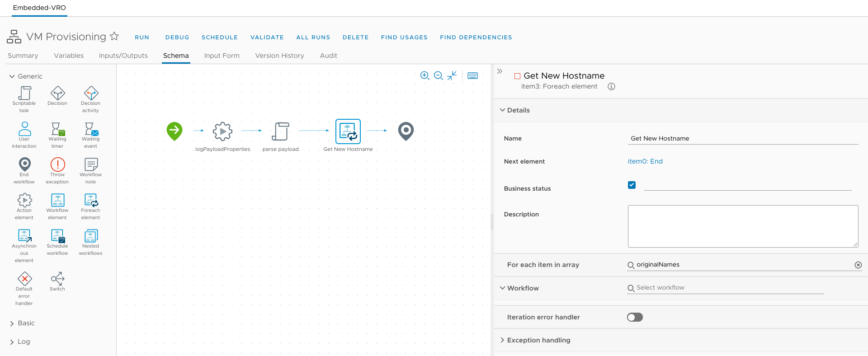
Task: Select the End workflow palette icon
Action: (x=24, y=164)
